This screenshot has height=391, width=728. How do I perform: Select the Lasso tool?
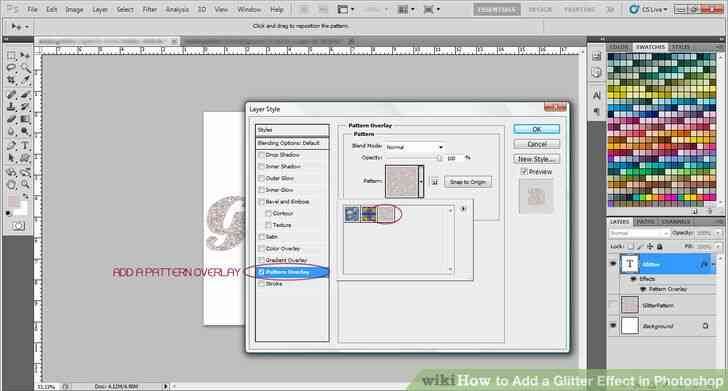point(11,68)
